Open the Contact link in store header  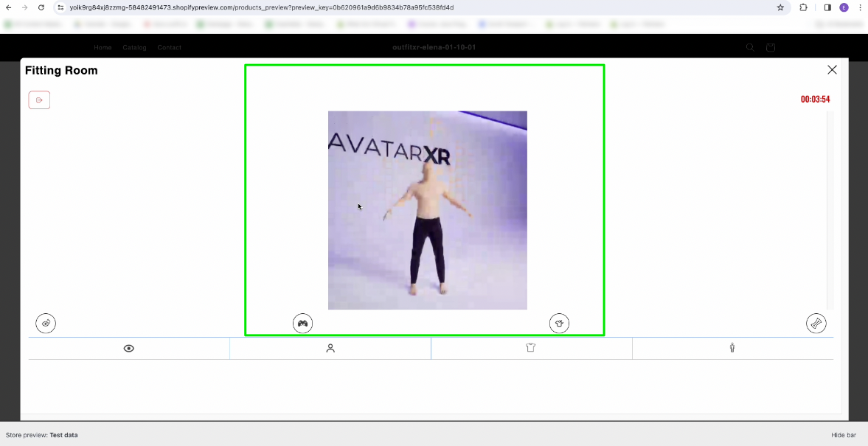tap(170, 48)
